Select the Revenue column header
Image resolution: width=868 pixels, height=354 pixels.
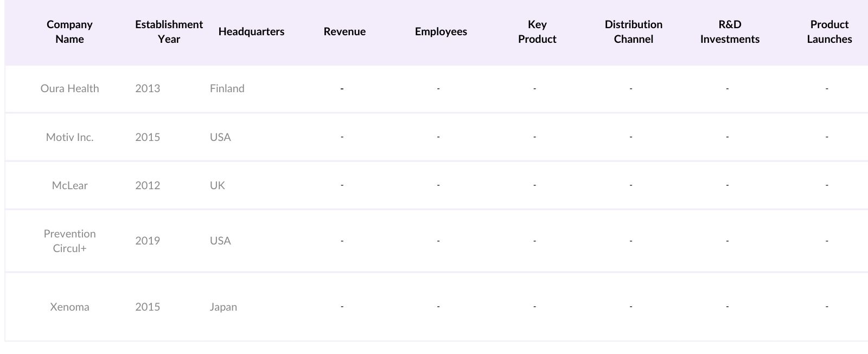[x=344, y=31]
